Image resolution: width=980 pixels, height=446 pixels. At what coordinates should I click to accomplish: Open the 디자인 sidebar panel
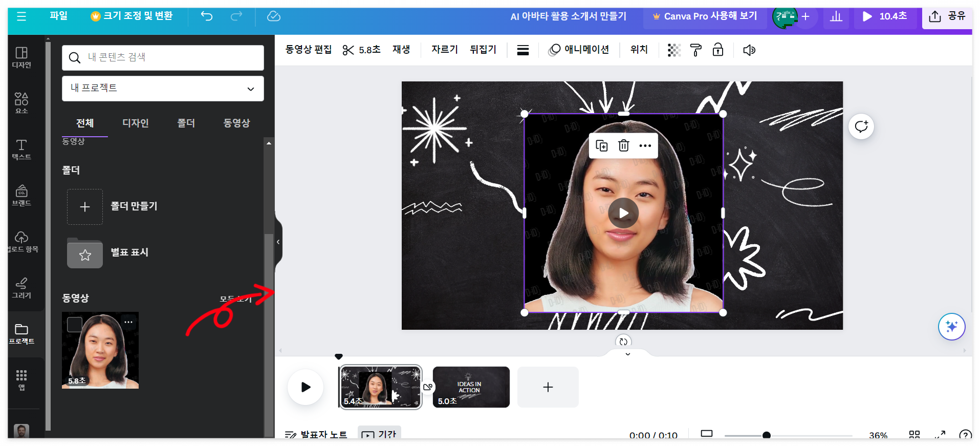(x=21, y=57)
